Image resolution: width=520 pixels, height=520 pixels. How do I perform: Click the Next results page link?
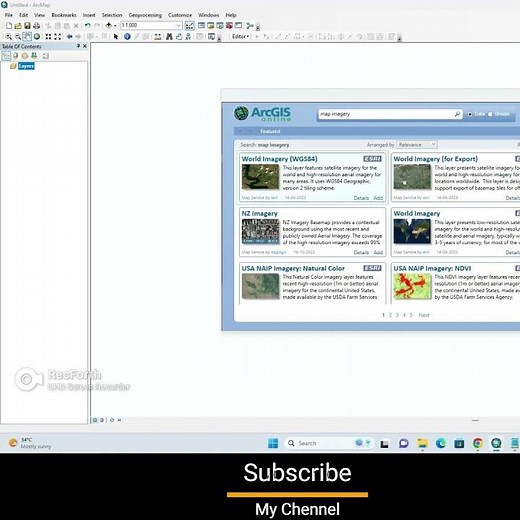click(424, 315)
